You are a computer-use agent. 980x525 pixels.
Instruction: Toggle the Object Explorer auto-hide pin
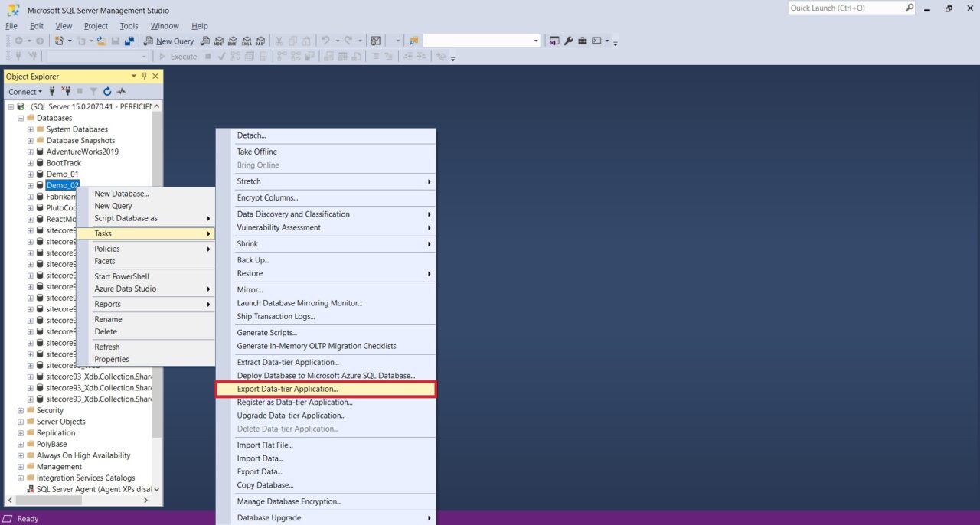click(144, 76)
